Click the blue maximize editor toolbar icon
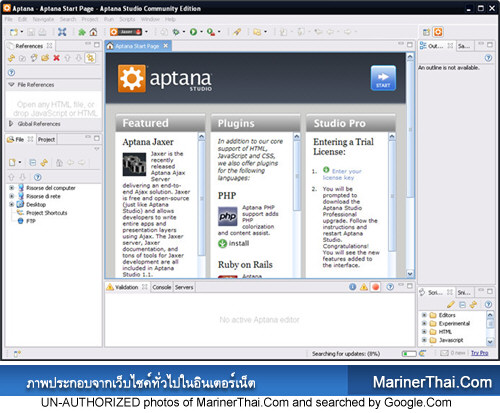 point(62,32)
